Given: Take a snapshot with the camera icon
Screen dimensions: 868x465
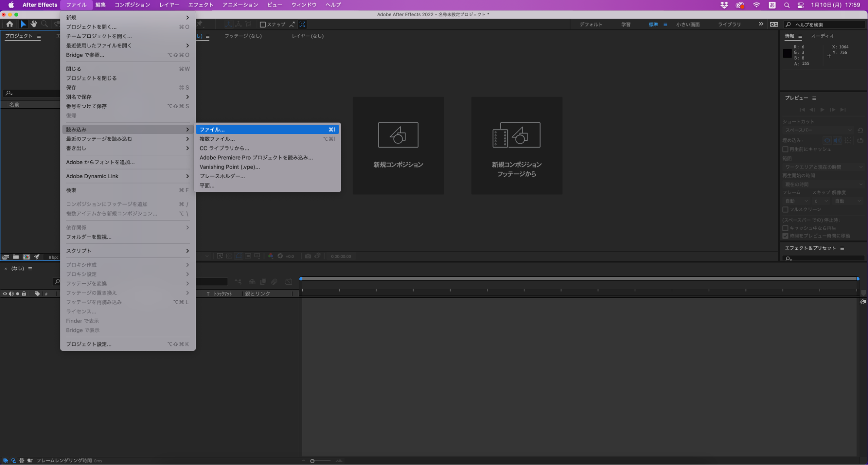Looking at the screenshot, I should pos(308,256).
